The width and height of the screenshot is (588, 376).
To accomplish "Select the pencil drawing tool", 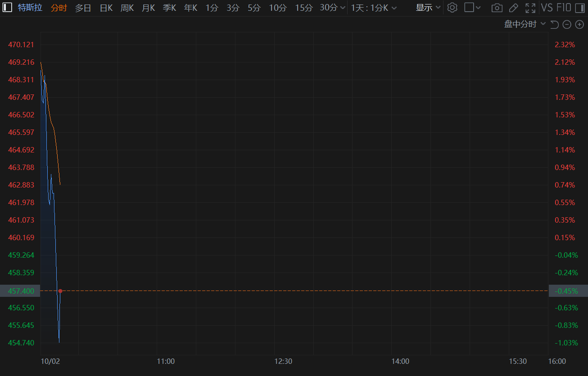I will point(513,8).
